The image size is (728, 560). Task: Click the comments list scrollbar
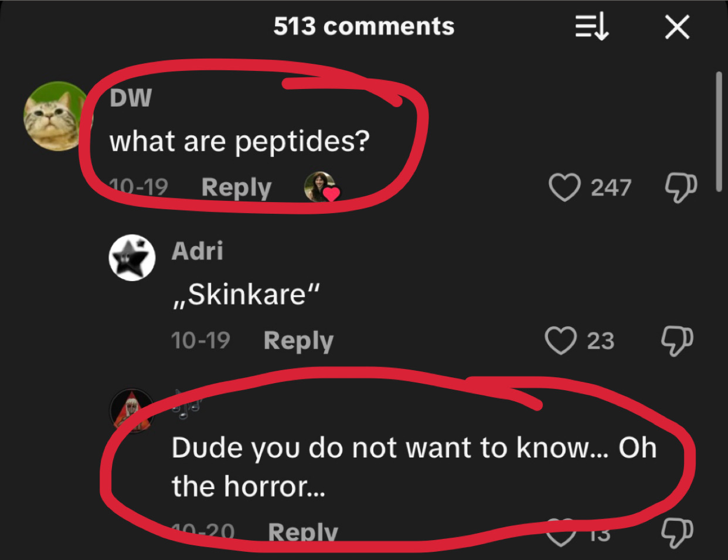point(719,132)
